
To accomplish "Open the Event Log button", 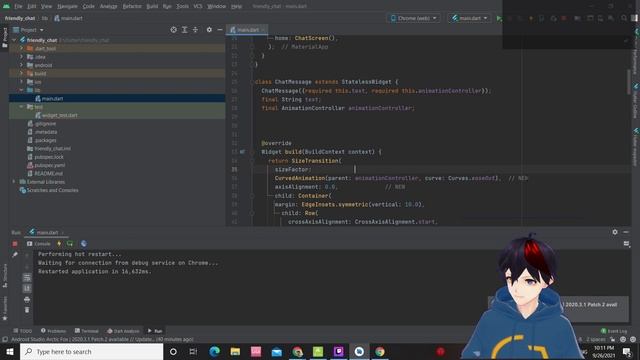I will click(x=614, y=331).
